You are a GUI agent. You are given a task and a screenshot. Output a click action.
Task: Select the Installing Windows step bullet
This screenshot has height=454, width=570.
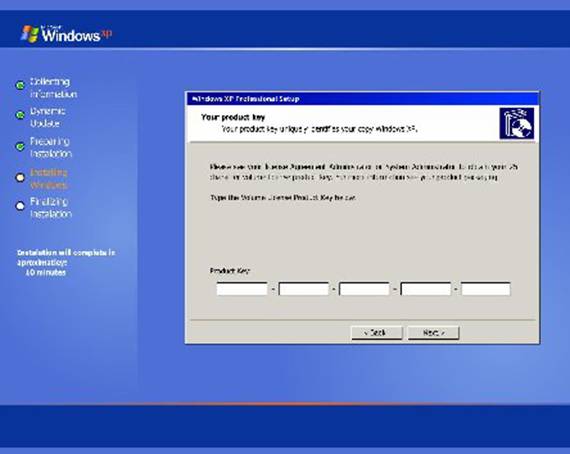20,178
